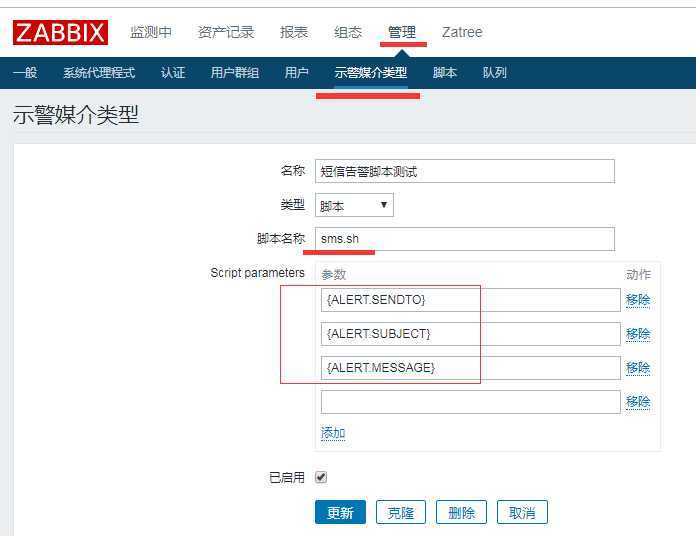
Task: Open the 监测中 top menu
Action: pyautogui.click(x=151, y=32)
